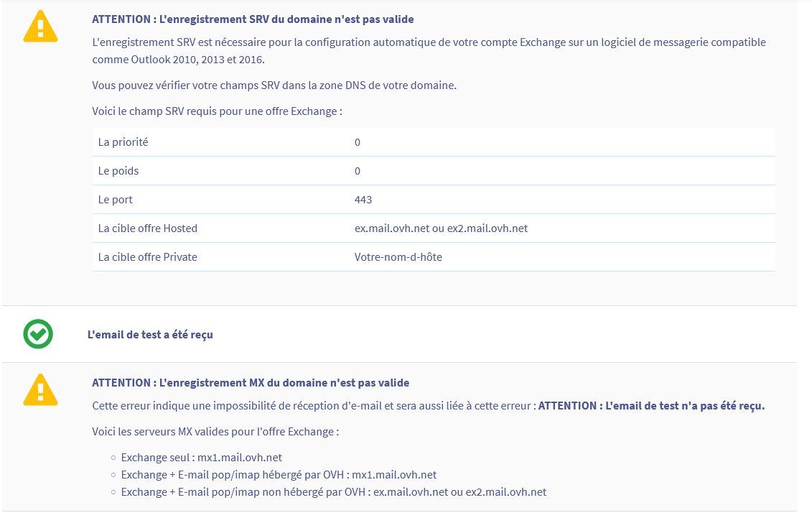Click the port value 443

point(363,200)
